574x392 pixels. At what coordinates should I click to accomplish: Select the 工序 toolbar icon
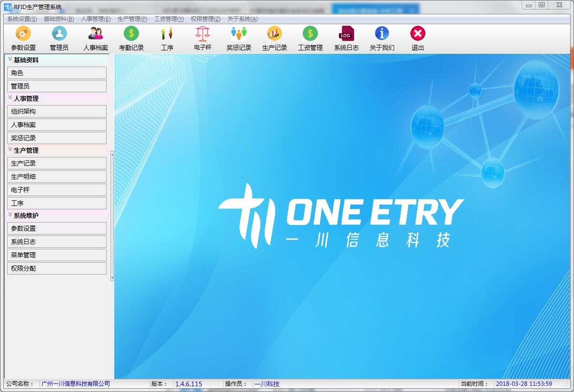click(167, 39)
